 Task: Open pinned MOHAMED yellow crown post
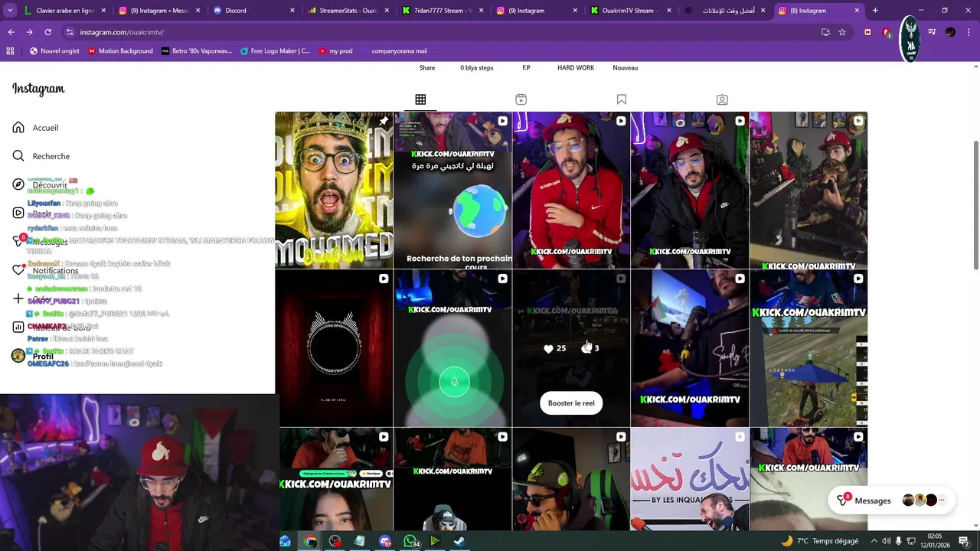(x=334, y=190)
